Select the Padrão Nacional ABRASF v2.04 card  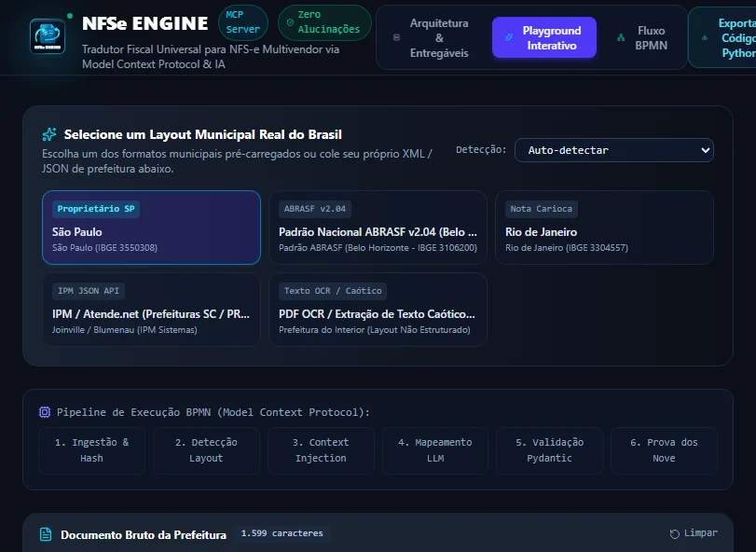click(x=378, y=228)
